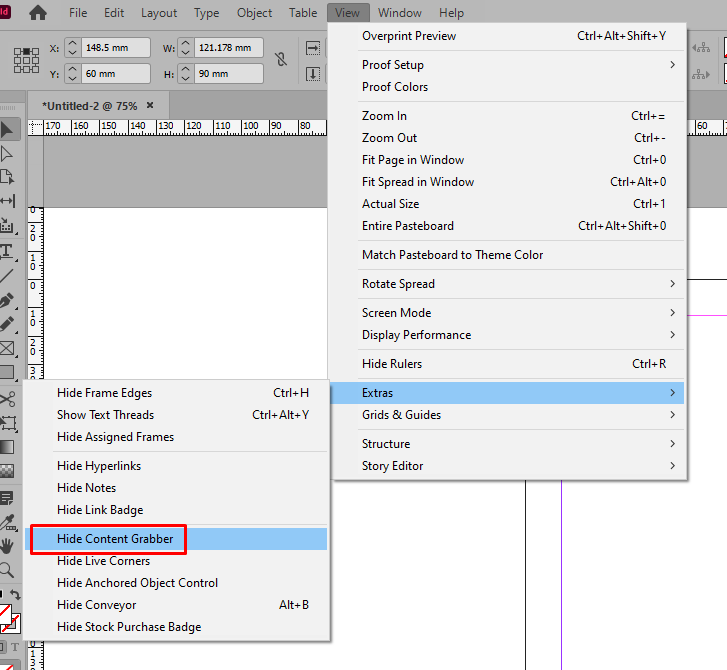Viewport: 727px width, 670px height.
Task: Choose Hide Live Corners
Action: 176,561
